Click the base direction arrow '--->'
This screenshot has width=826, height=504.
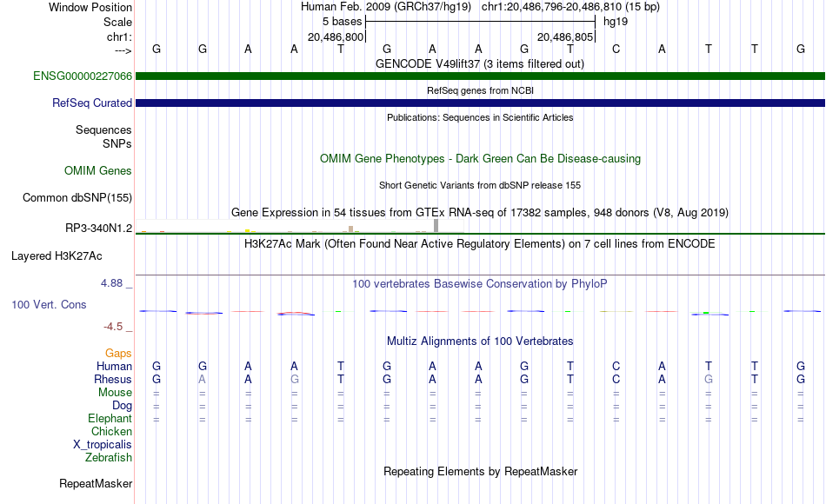(123, 50)
